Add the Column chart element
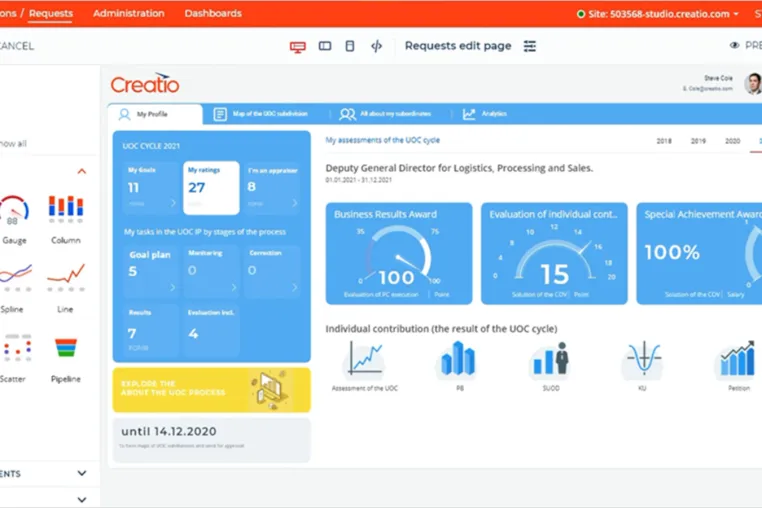 66,219
